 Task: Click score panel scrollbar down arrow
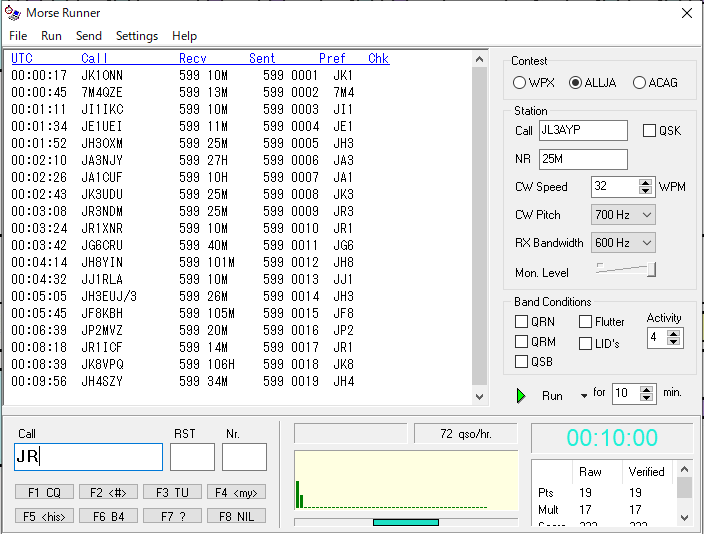(x=684, y=518)
